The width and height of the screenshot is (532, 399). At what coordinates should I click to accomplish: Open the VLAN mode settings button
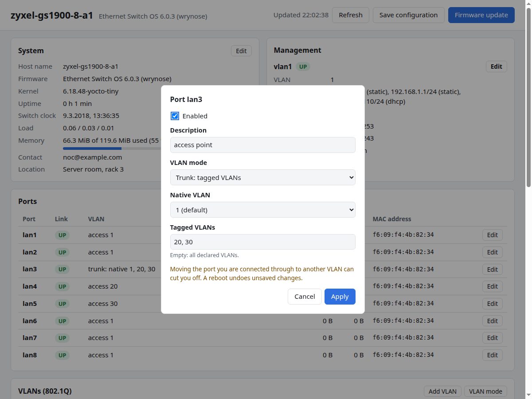coord(485,391)
